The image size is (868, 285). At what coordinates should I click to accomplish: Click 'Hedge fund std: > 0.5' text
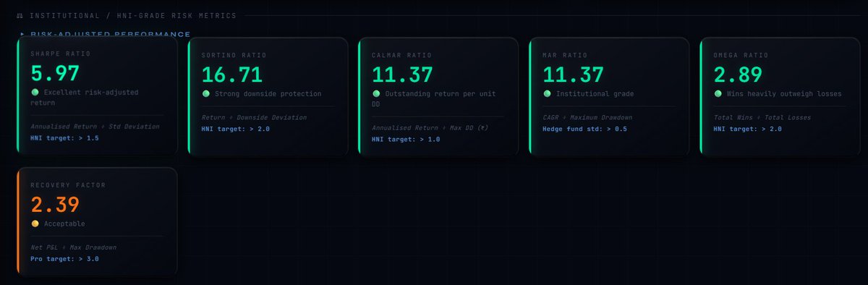[x=584, y=129]
